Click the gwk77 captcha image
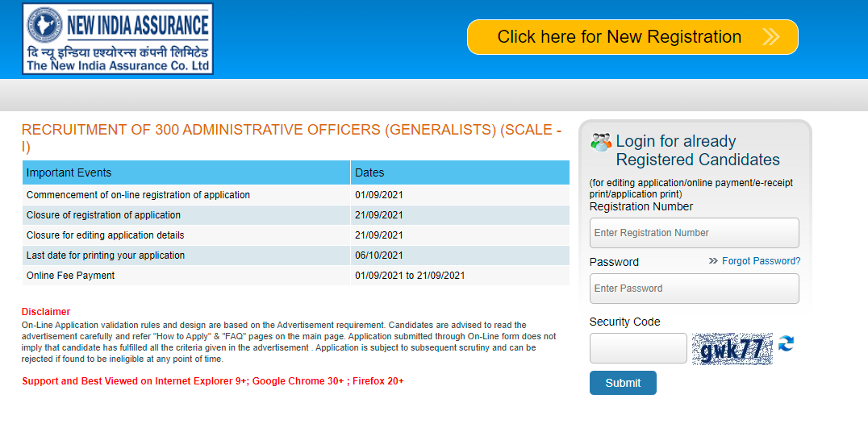Viewport: 868px width, 432px height. pyautogui.click(x=732, y=349)
